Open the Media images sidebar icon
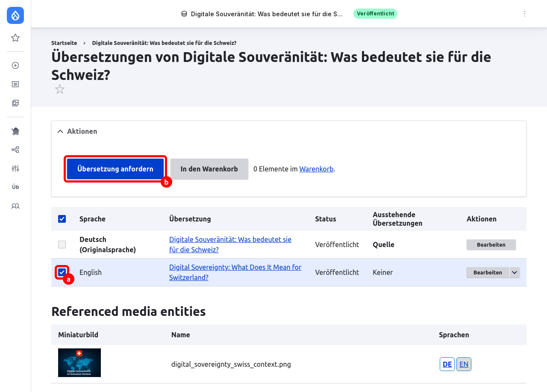Image resolution: width=547 pixels, height=392 pixels. click(x=15, y=103)
